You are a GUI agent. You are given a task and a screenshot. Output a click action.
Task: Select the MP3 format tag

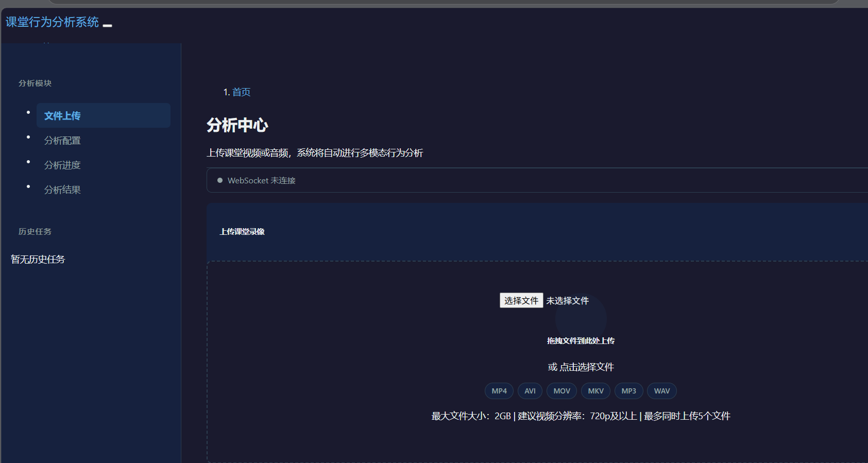point(628,391)
